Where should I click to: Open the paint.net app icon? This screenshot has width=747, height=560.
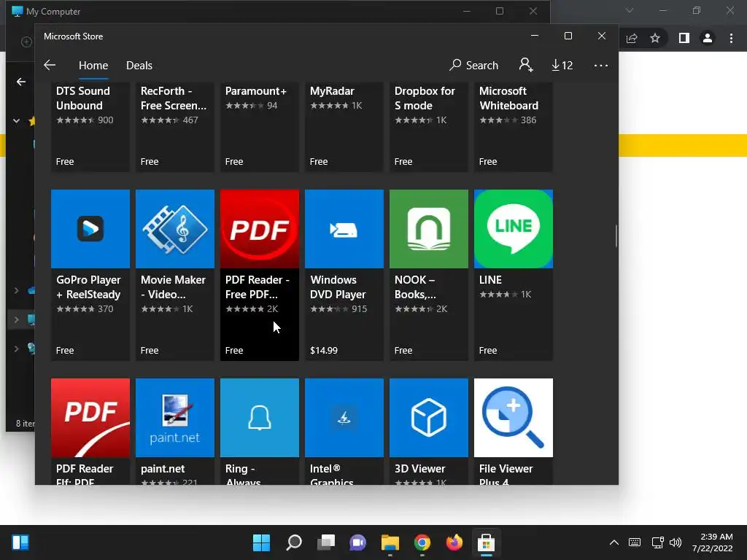pos(175,418)
